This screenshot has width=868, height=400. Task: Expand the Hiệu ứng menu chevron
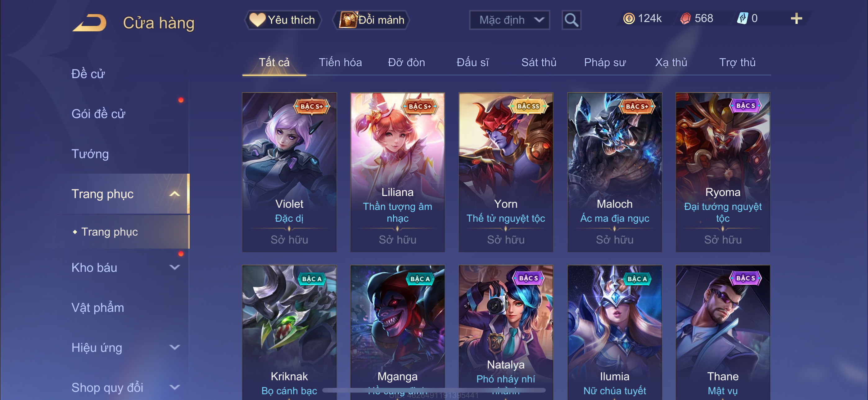pyautogui.click(x=174, y=348)
